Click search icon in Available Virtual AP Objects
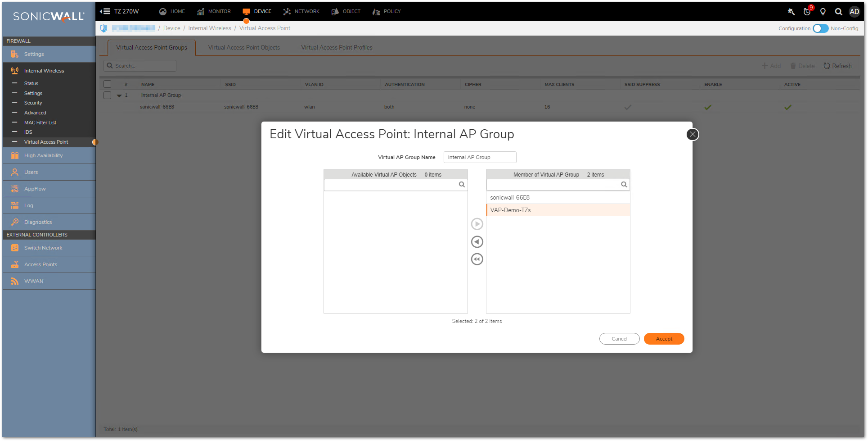868x441 pixels. pos(462,185)
